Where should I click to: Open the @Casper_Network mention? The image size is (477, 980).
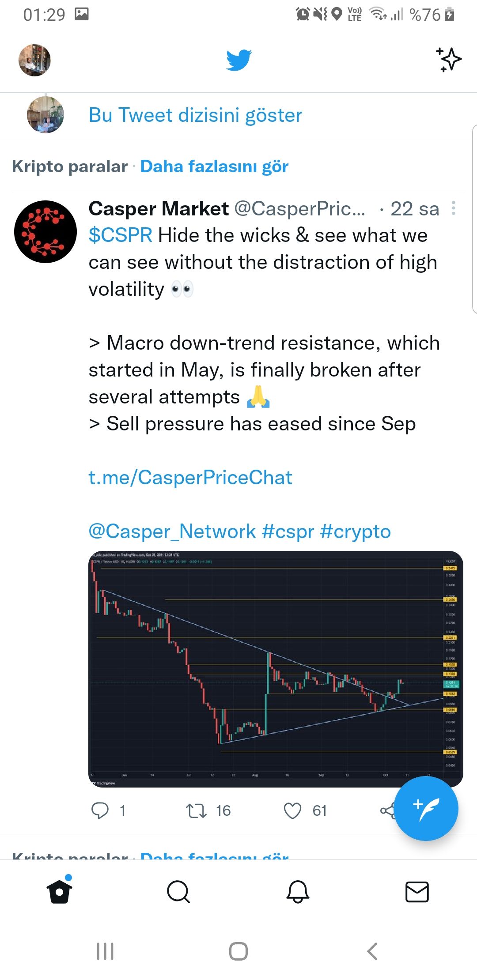pos(172,531)
